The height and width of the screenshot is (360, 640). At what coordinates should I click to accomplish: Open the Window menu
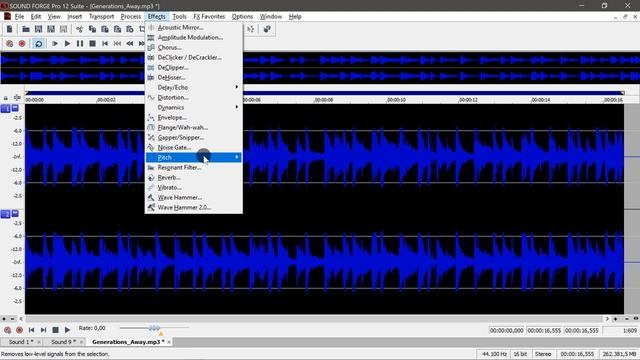[271, 17]
